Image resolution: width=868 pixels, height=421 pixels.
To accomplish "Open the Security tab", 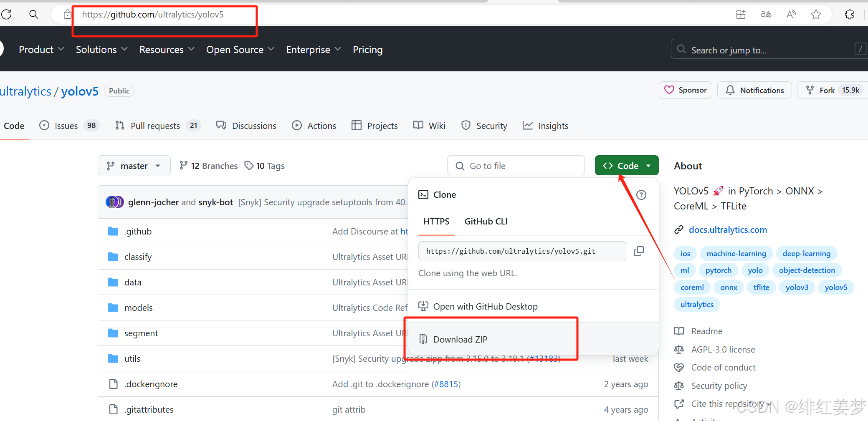I will coord(484,126).
